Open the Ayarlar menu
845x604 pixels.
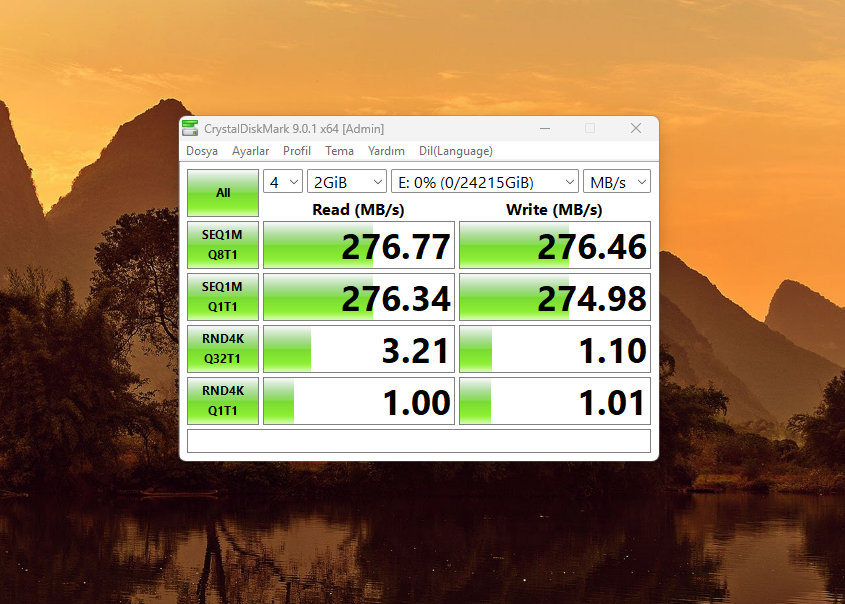click(250, 151)
